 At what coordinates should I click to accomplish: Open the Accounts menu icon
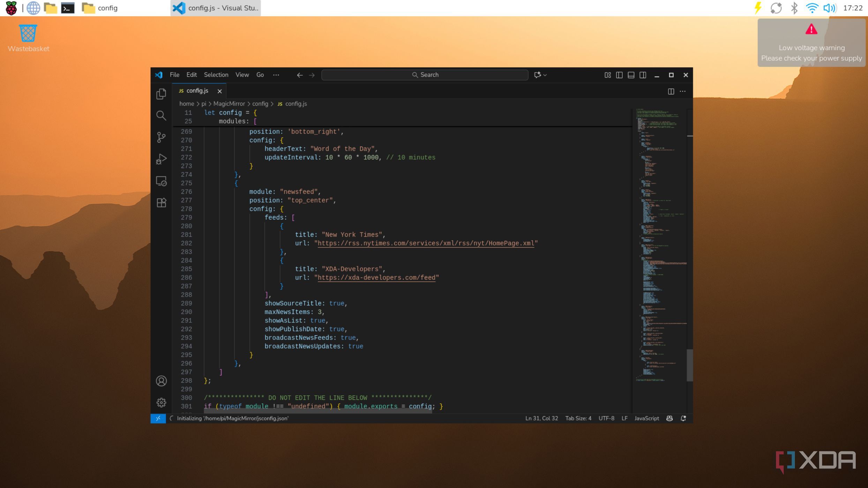pos(161,381)
